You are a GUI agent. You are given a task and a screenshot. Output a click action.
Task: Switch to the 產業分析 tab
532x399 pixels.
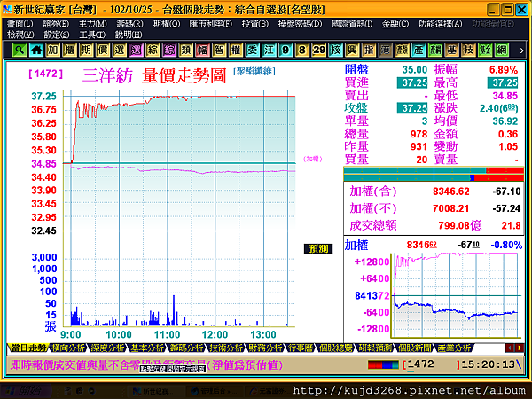click(x=454, y=348)
